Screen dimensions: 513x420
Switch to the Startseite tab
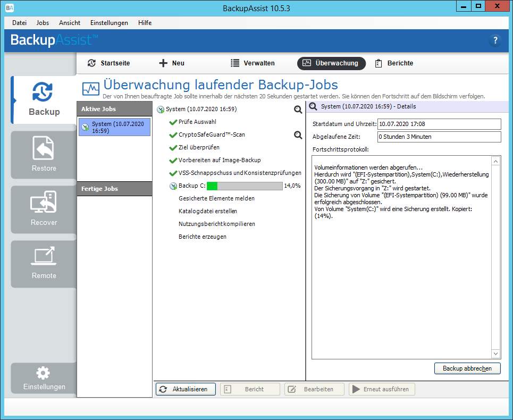pyautogui.click(x=108, y=63)
